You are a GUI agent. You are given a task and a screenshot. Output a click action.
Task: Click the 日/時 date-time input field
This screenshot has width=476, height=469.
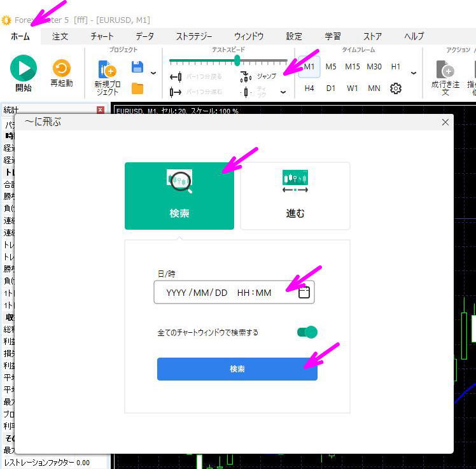[234, 292]
